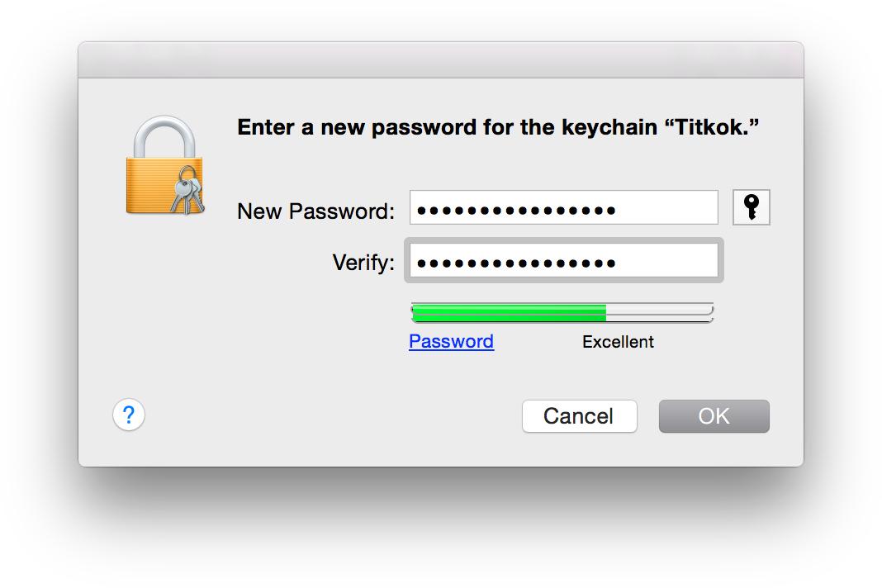
Task: Confirm new password with OK
Action: (x=714, y=416)
